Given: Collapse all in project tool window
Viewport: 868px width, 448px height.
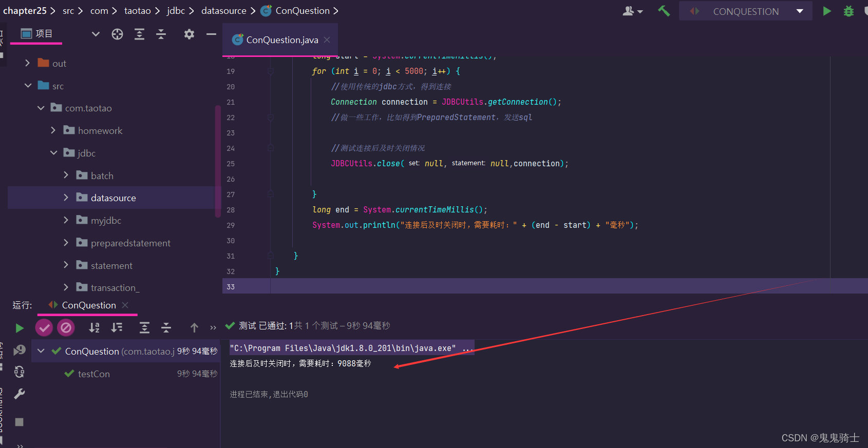Looking at the screenshot, I should coord(161,34).
